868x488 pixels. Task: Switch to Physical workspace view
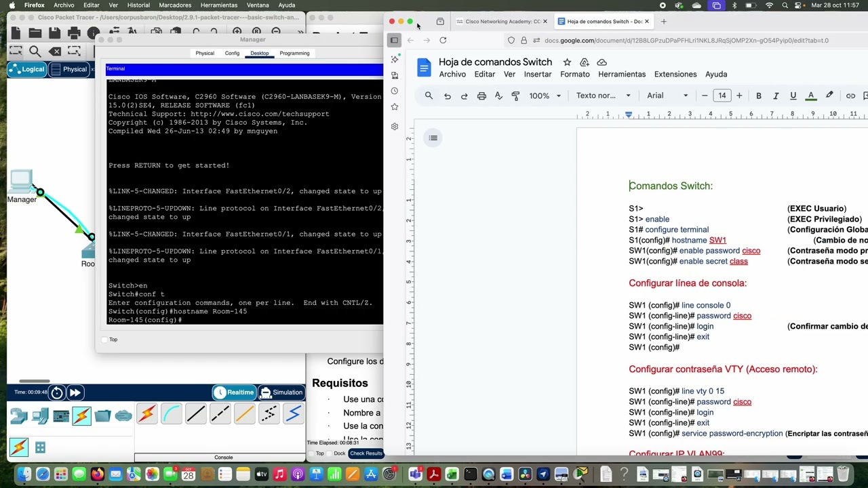click(x=69, y=69)
